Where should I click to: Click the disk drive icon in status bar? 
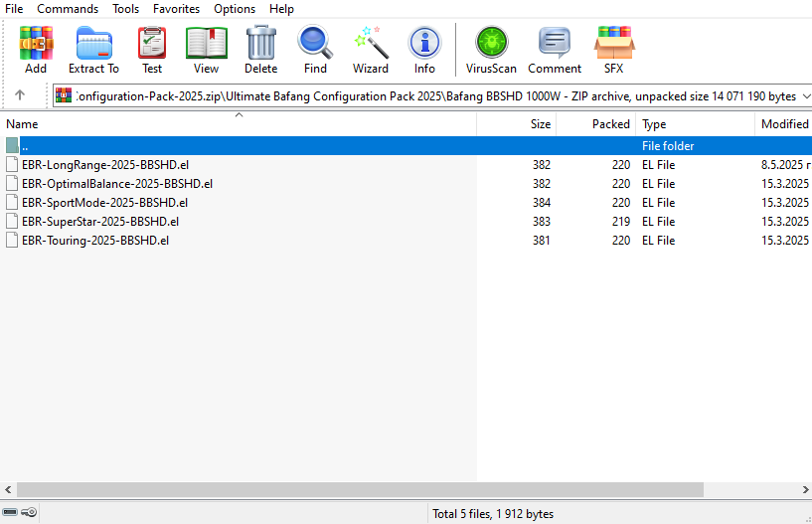tap(10, 512)
